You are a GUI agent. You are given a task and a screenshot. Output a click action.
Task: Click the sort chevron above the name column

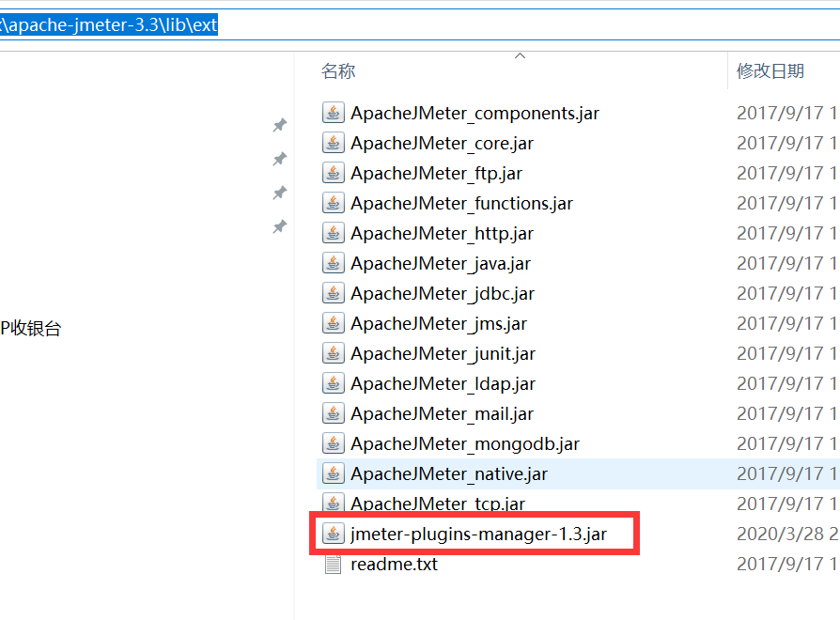point(520,56)
